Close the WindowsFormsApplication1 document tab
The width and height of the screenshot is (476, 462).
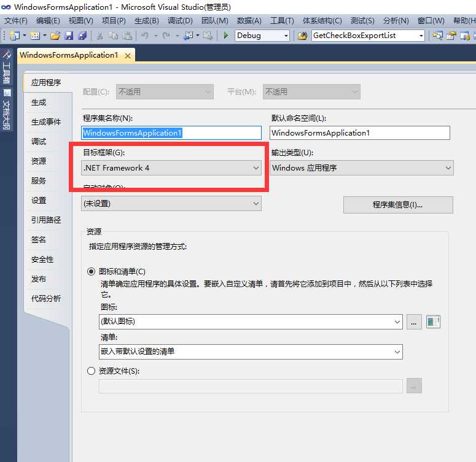pyautogui.click(x=128, y=56)
